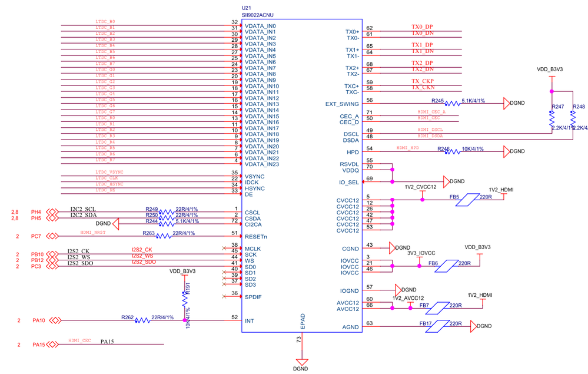Select the R246 resistor symbol on HPD line
The width and height of the screenshot is (588, 374).
tap(452, 151)
